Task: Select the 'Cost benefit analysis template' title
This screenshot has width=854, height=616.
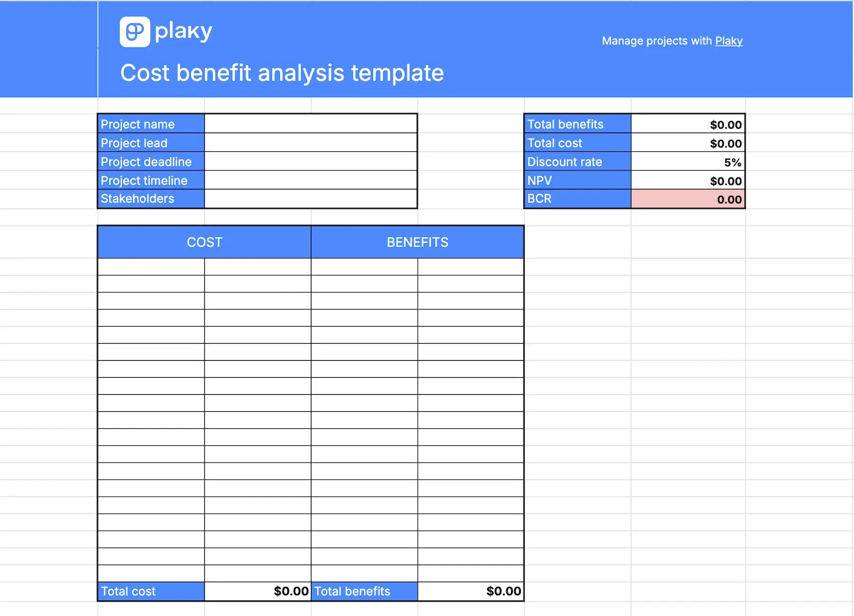Action: (x=282, y=73)
